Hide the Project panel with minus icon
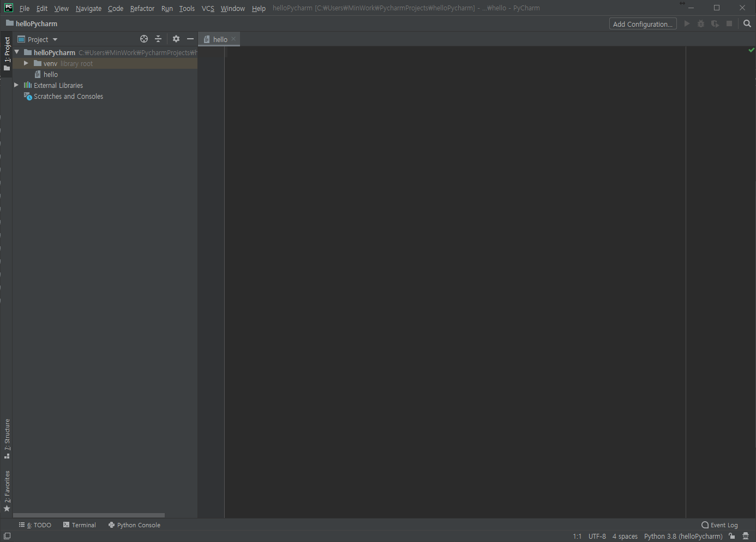Viewport: 756px width, 542px height. coord(190,39)
